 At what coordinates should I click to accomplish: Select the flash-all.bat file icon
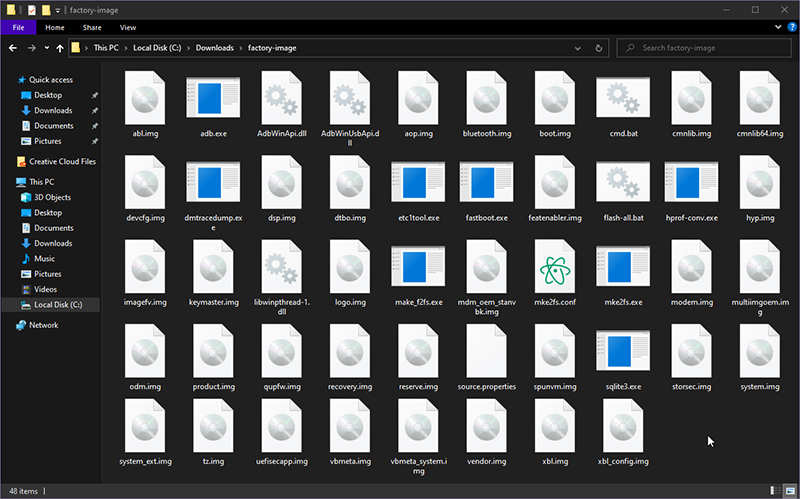[623, 183]
